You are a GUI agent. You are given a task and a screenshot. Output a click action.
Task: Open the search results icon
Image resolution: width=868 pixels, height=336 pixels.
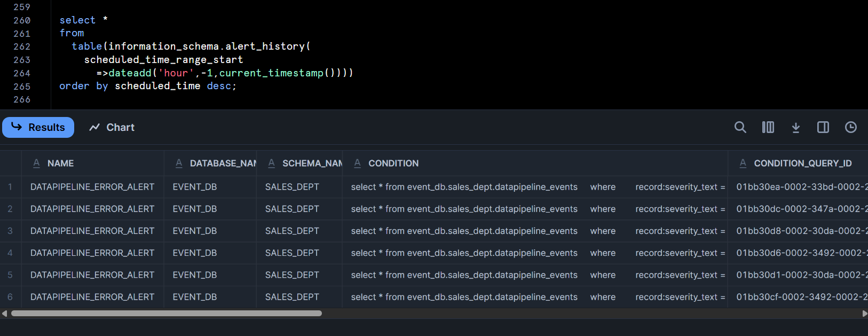coord(740,127)
